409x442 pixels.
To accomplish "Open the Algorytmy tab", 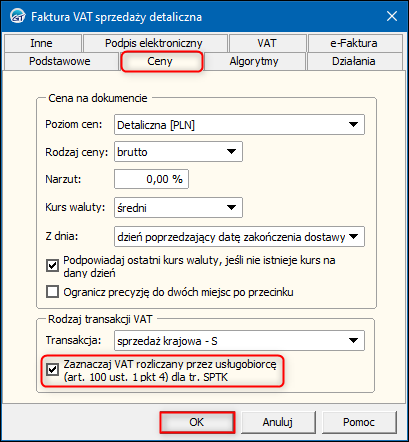I will 254,61.
